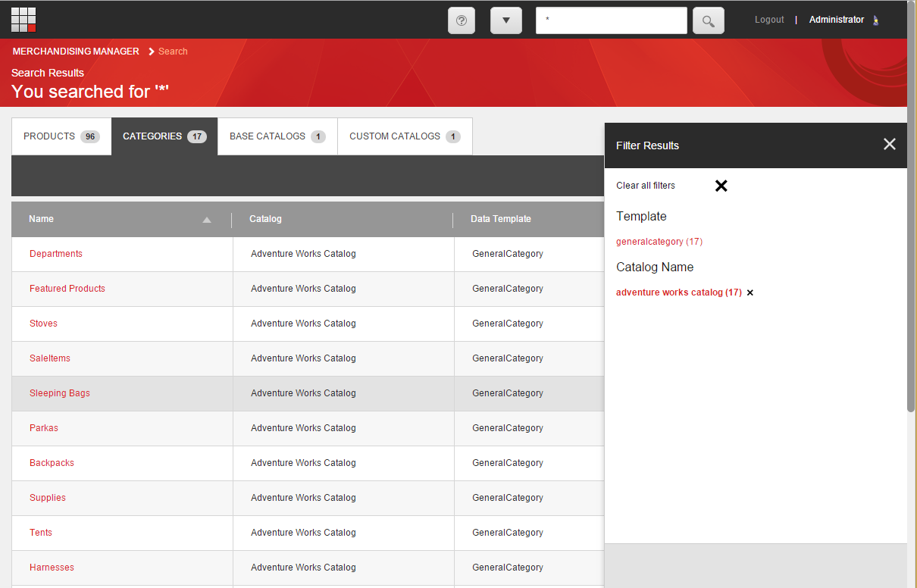Open the help question mark icon
This screenshot has height=588, width=917.
pyautogui.click(x=462, y=20)
